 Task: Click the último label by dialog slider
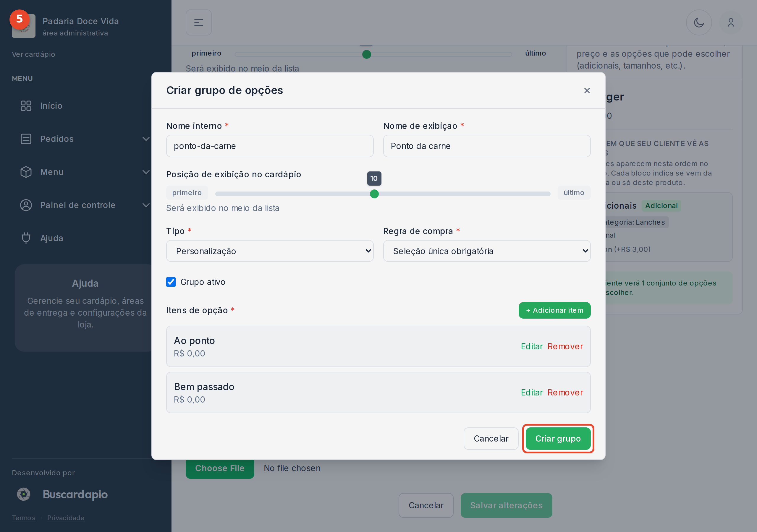pyautogui.click(x=574, y=193)
